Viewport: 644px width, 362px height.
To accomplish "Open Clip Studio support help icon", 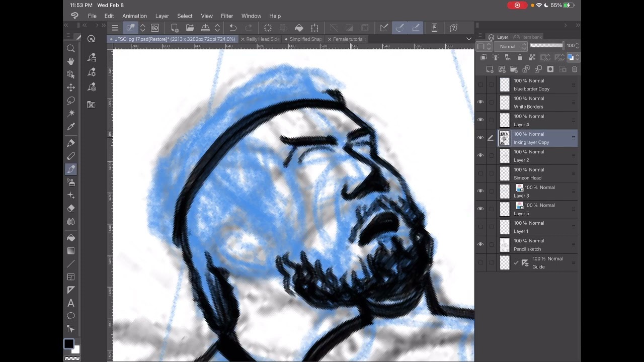I will point(453,28).
